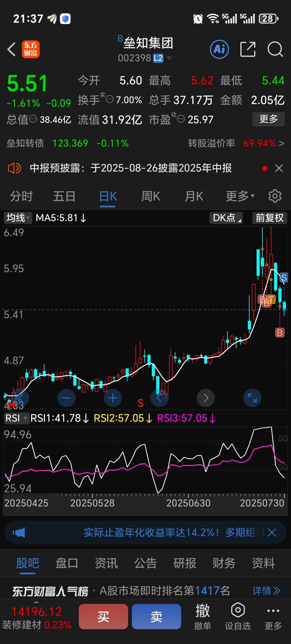Open the 公告 tab

pyautogui.click(x=145, y=563)
